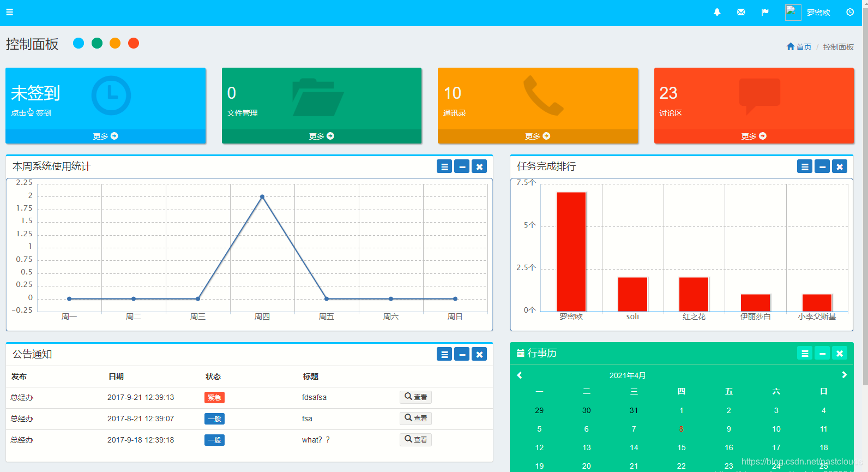Click the folder icon on 文件管理 card
Screen dimensions: 868x472
(x=318, y=97)
